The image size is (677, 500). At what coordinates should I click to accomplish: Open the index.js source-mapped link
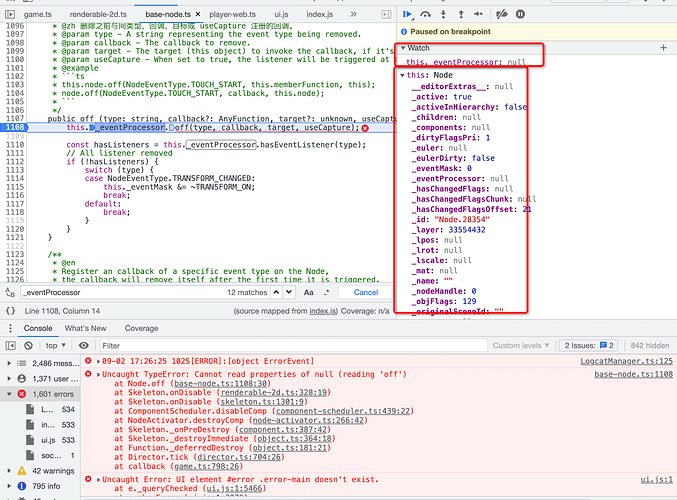click(323, 311)
